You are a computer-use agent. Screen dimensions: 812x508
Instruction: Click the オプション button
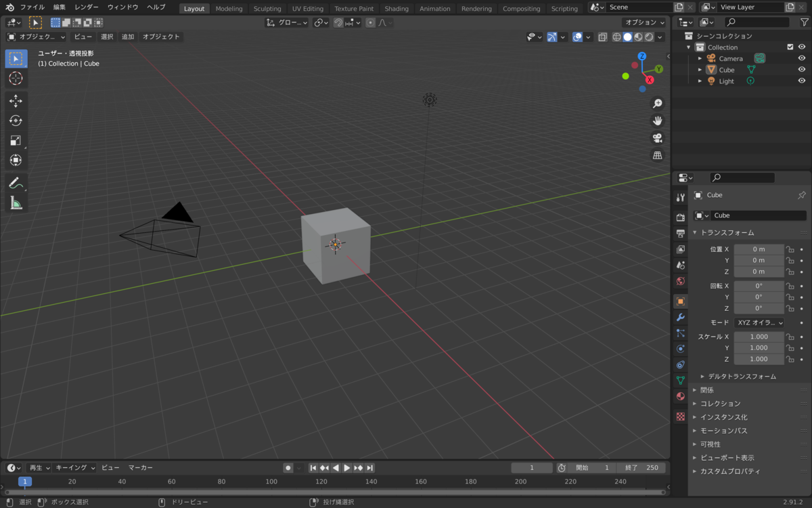click(x=644, y=22)
